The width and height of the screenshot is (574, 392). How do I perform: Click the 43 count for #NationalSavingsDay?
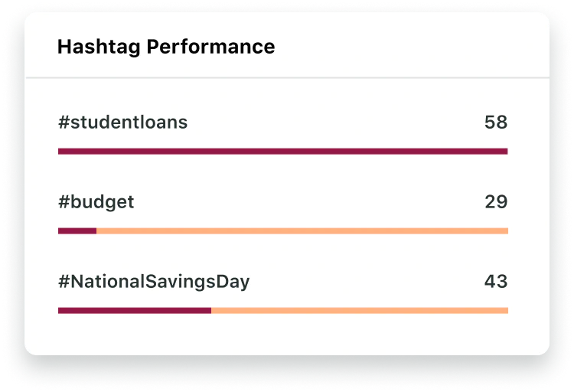496,281
